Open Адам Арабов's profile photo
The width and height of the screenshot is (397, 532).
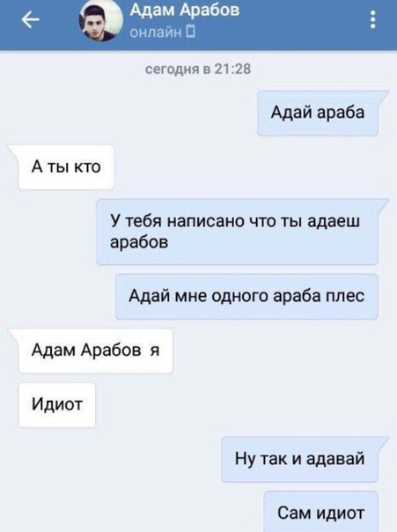pyautogui.click(x=100, y=20)
